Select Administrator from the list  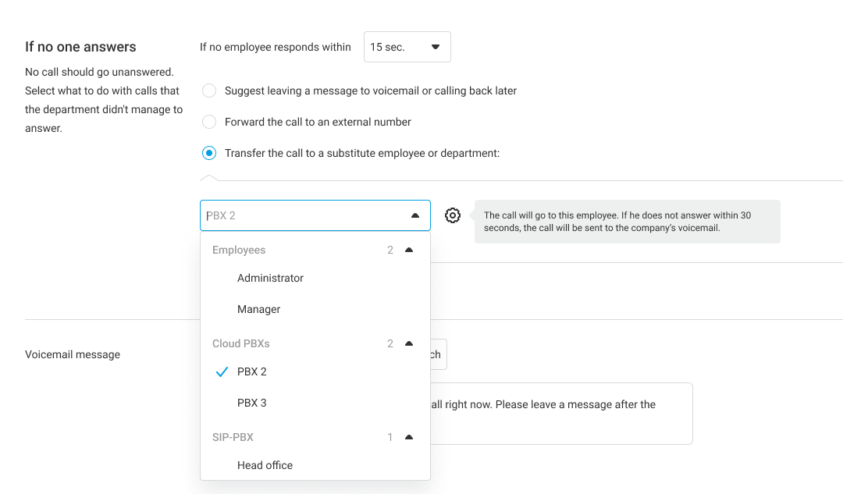coord(270,279)
